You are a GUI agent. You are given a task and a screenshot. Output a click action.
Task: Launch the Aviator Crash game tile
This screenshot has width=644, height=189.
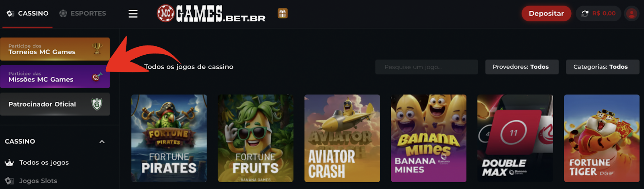point(342,138)
